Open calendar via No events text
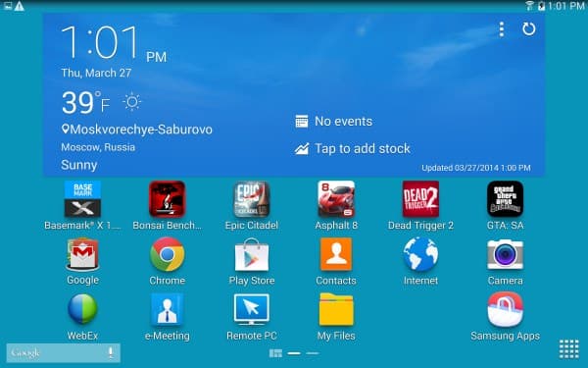 tap(344, 122)
